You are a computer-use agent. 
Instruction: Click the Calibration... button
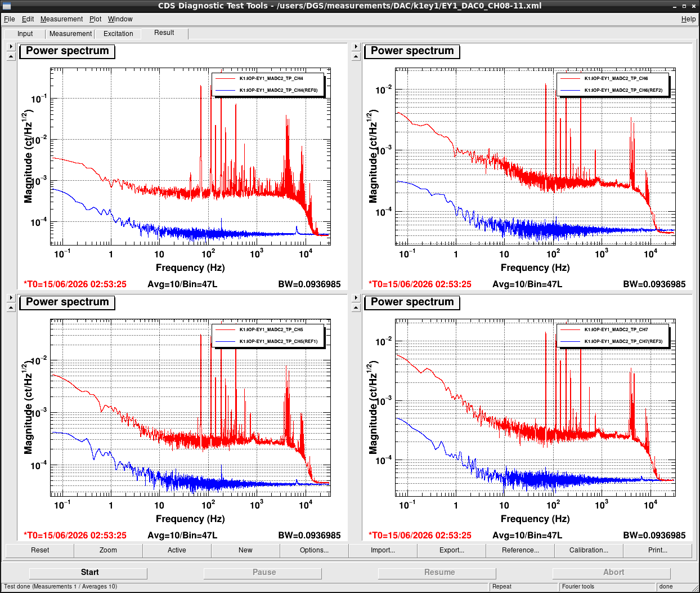(589, 550)
